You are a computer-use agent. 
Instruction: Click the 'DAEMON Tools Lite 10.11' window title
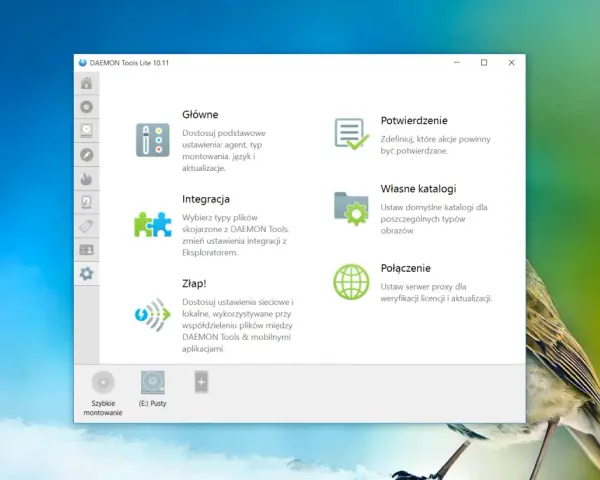click(129, 63)
